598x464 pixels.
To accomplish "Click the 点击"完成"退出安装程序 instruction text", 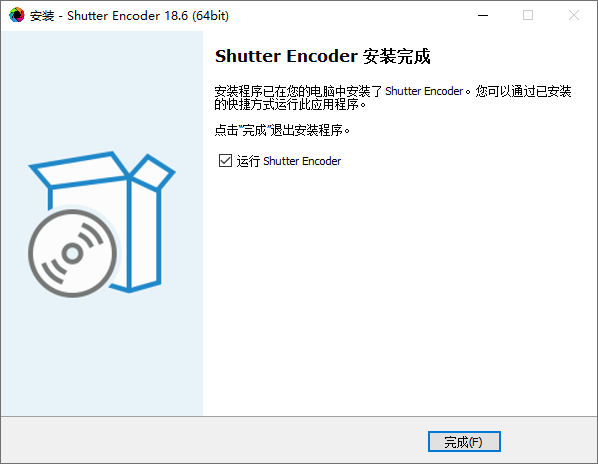I will pyautogui.click(x=282, y=130).
